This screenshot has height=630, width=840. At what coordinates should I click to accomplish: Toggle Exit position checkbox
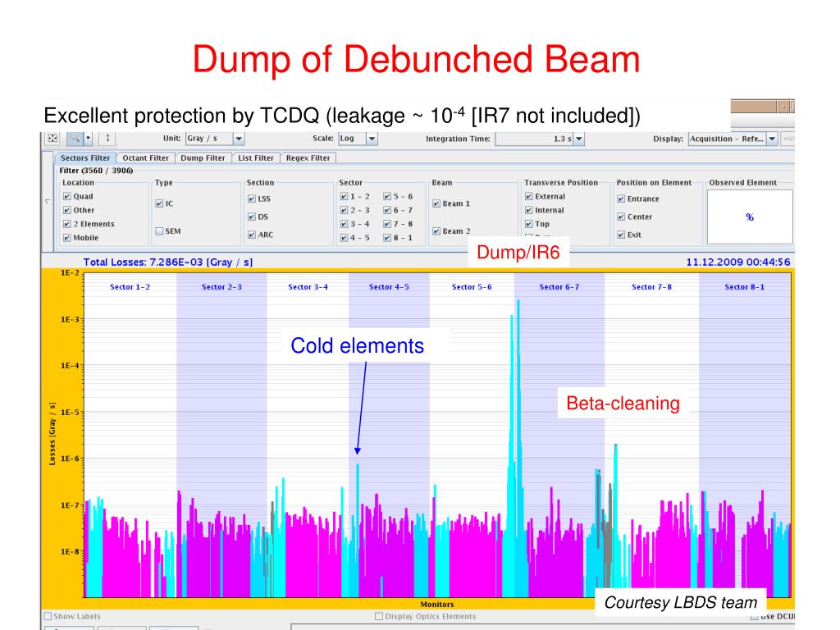pyautogui.click(x=621, y=235)
